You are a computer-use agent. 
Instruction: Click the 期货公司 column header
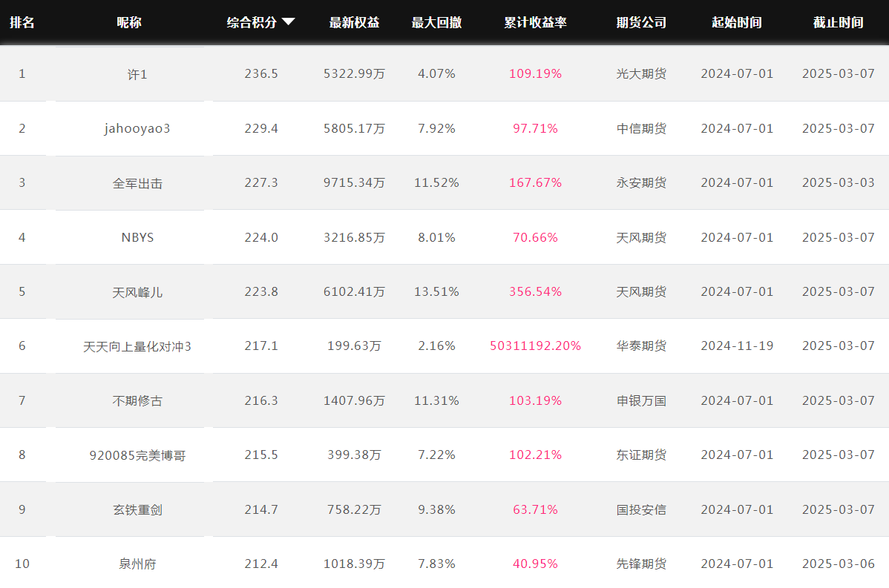coord(641,23)
